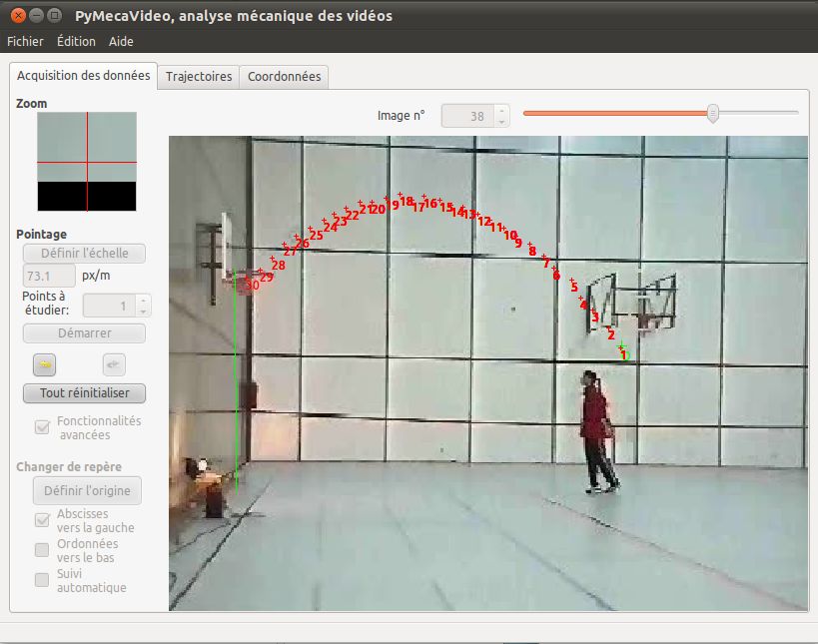Viewport: 818px width, 644px height.
Task: Minimize the PyMecaVideo window
Action: click(36, 16)
